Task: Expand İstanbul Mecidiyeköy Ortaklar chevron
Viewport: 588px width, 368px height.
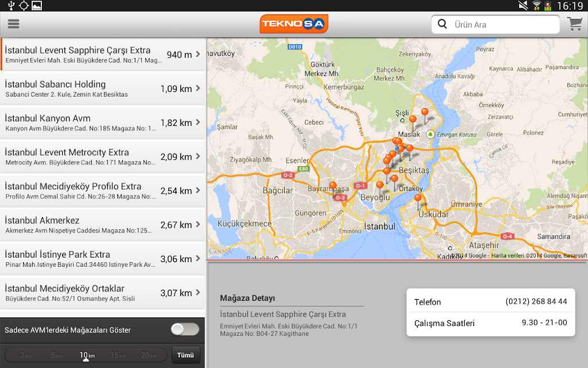Action: [x=198, y=293]
